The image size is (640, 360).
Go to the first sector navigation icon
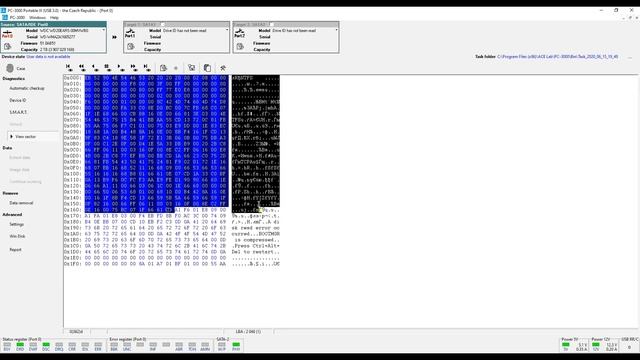[x=69, y=67]
